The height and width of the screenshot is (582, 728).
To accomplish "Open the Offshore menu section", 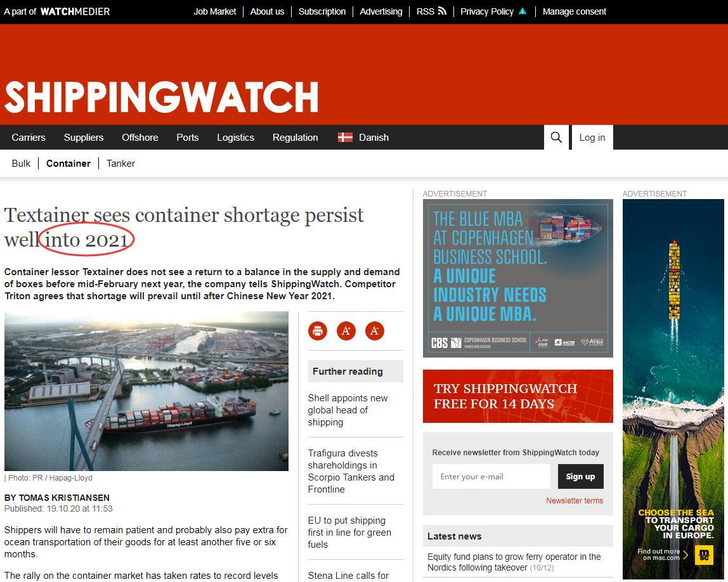I will (x=140, y=138).
